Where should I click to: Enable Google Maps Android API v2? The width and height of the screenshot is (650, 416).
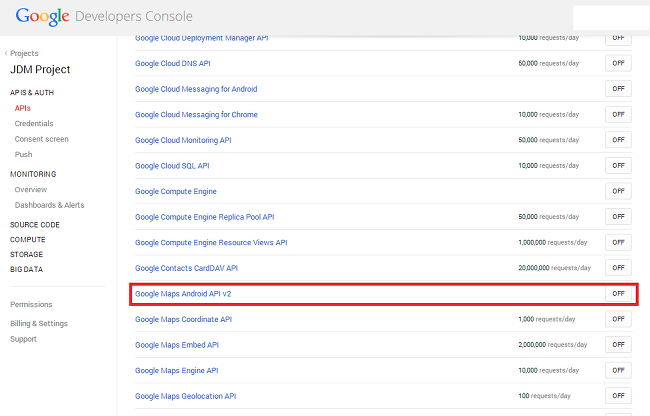tap(618, 294)
